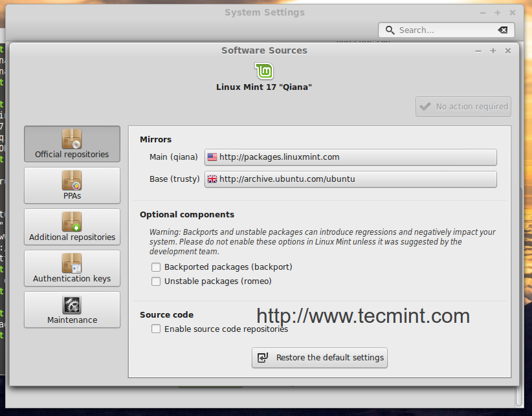The width and height of the screenshot is (532, 416).
Task: Close the Software Sources window
Action: pos(508,51)
